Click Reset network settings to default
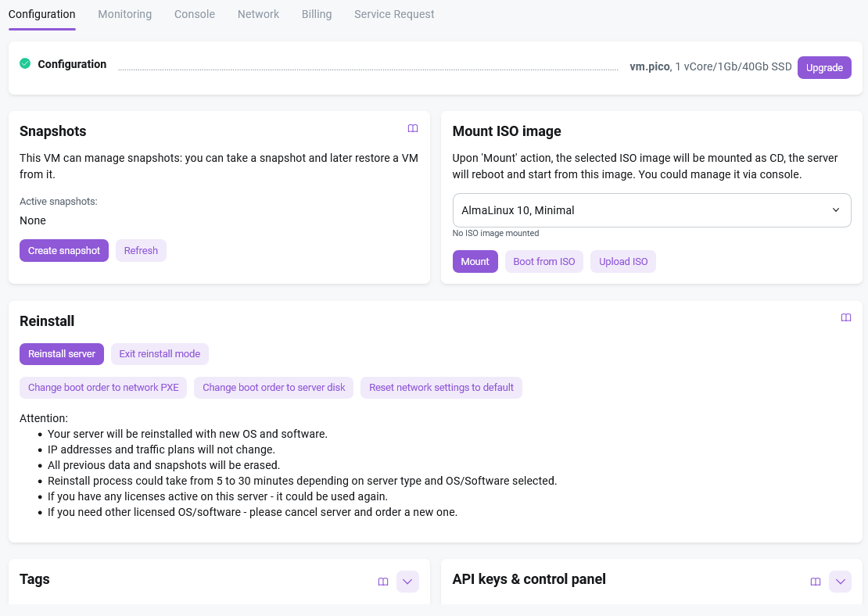Image resolution: width=868 pixels, height=616 pixels. click(x=441, y=388)
